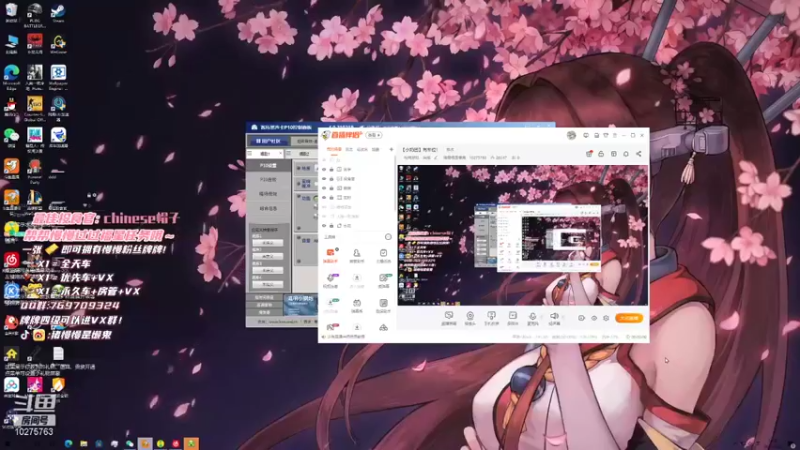The height and width of the screenshot is (450, 800).
Task: Open the League of Legends desktop shortcut
Action: click(35, 201)
